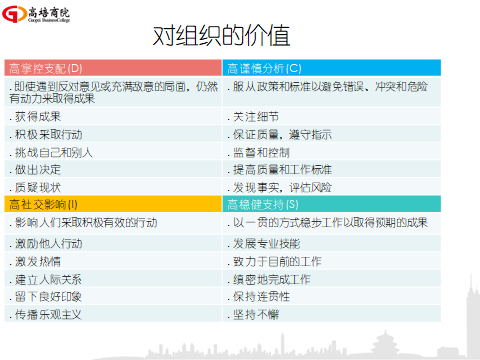480x360 pixels.
Task: Click the 坚持不懈 cell
Action: point(332,314)
